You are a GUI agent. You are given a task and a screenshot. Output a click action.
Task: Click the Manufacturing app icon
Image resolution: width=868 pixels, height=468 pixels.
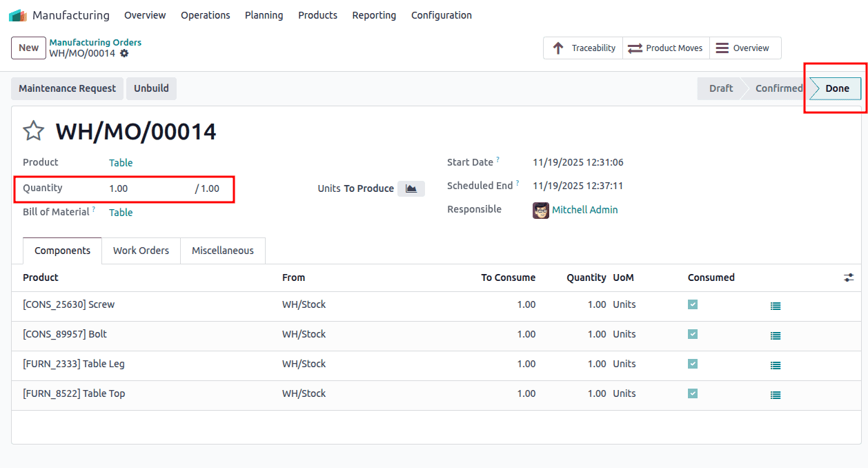click(x=17, y=14)
